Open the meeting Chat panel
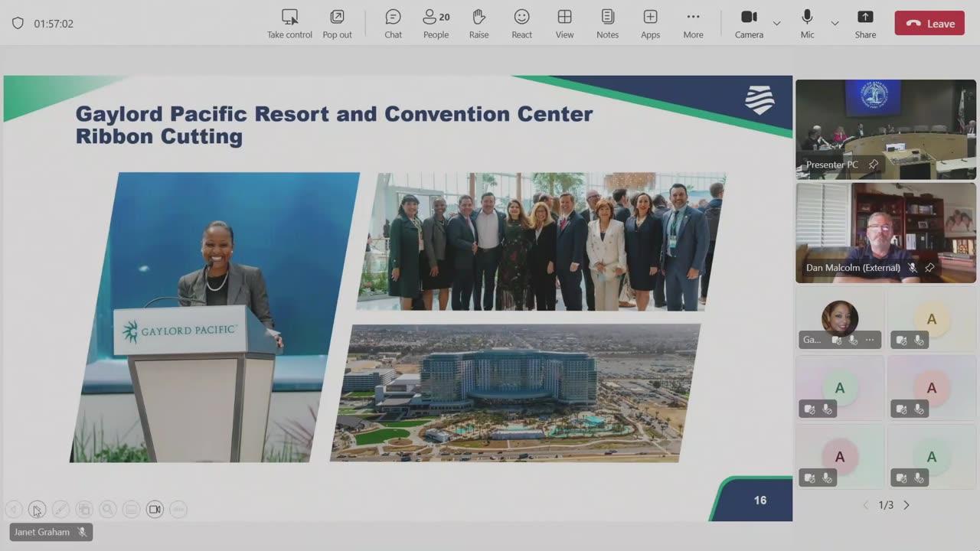Screen dimensions: 980x551 click(x=393, y=24)
